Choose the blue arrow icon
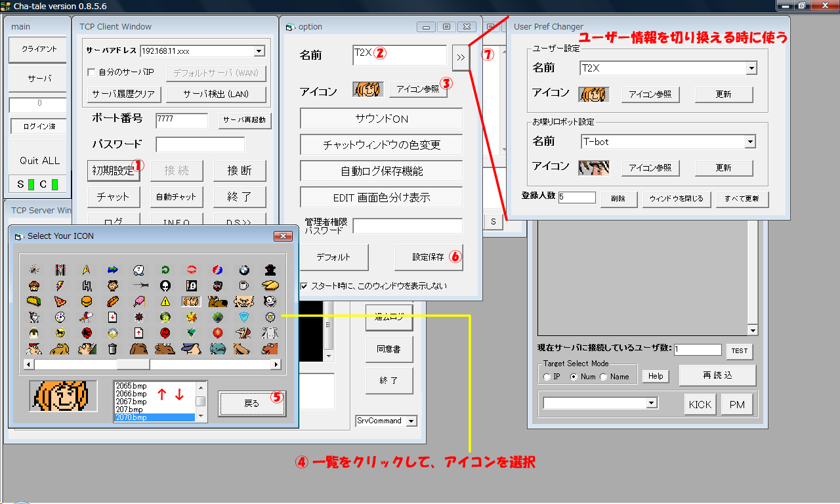 click(x=112, y=270)
